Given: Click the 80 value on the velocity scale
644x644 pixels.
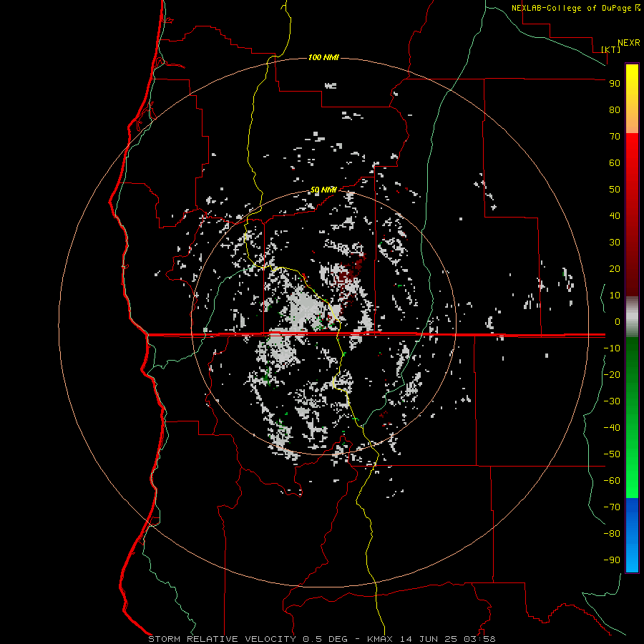Looking at the screenshot, I should 615,110.
